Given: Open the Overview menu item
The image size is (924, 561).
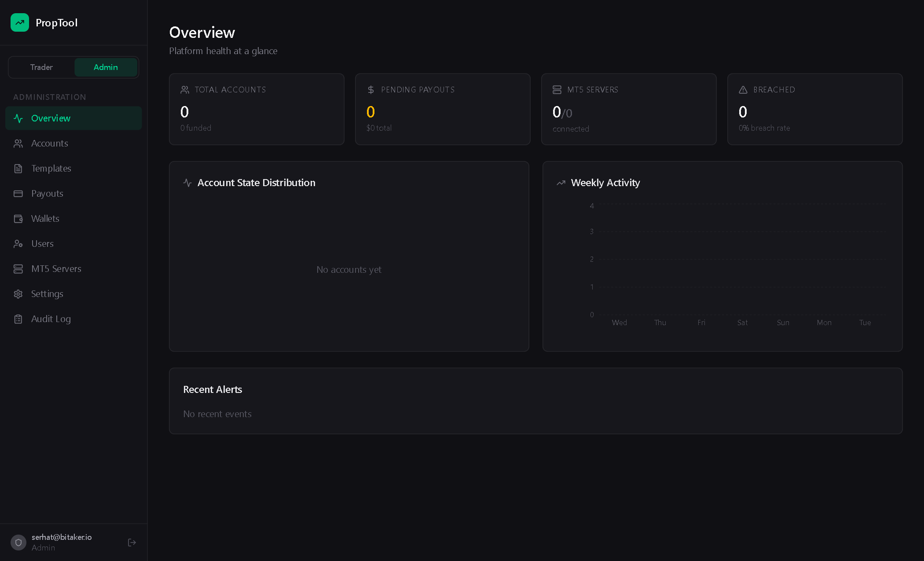Looking at the screenshot, I should pos(73,118).
